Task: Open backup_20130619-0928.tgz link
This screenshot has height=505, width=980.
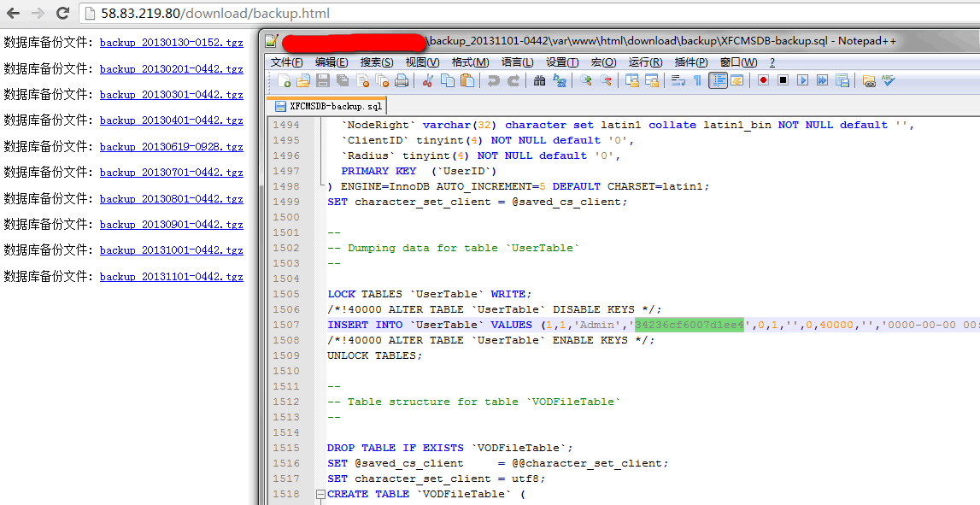Action: (x=171, y=146)
